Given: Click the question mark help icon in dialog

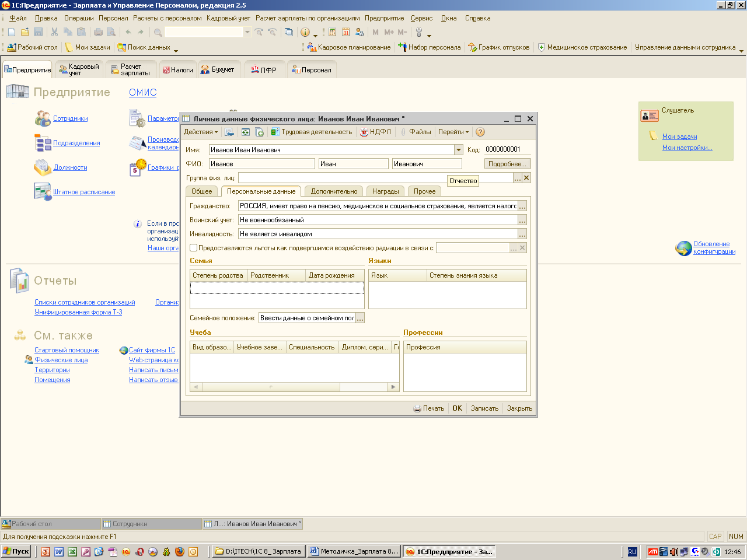Looking at the screenshot, I should (480, 132).
